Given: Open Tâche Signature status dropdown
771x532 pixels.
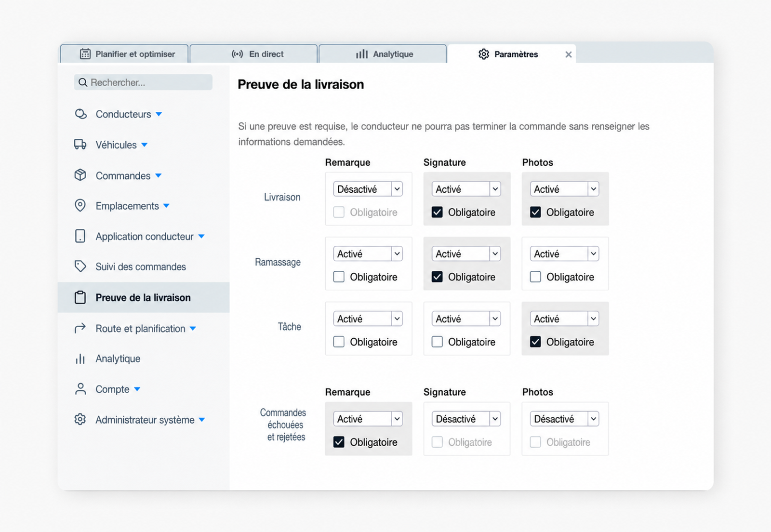Looking at the screenshot, I should [x=466, y=319].
